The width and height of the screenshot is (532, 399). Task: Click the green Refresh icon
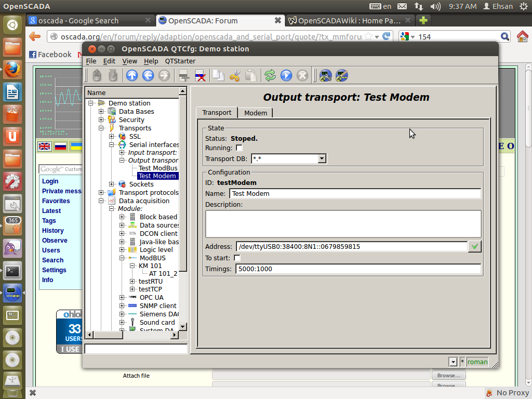(x=270, y=76)
